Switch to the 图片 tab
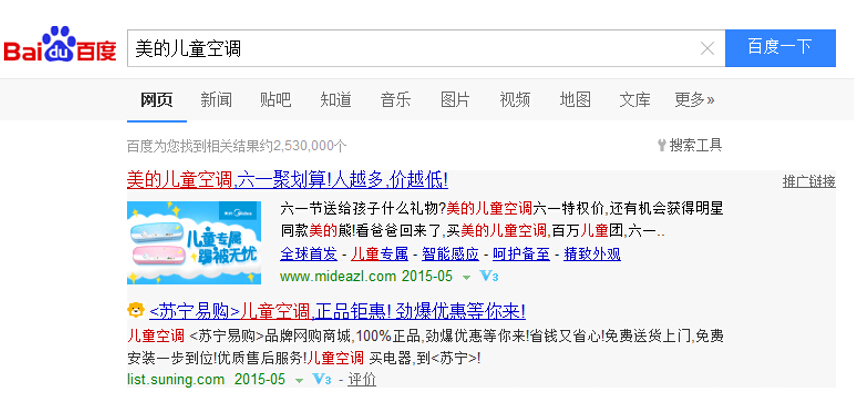The width and height of the screenshot is (863, 416). coord(455,100)
